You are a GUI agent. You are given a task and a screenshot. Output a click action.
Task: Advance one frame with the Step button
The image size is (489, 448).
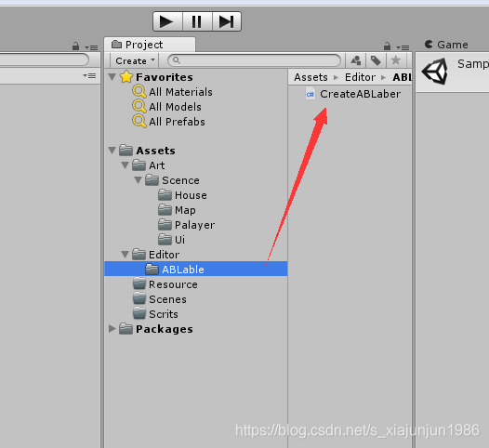[227, 21]
